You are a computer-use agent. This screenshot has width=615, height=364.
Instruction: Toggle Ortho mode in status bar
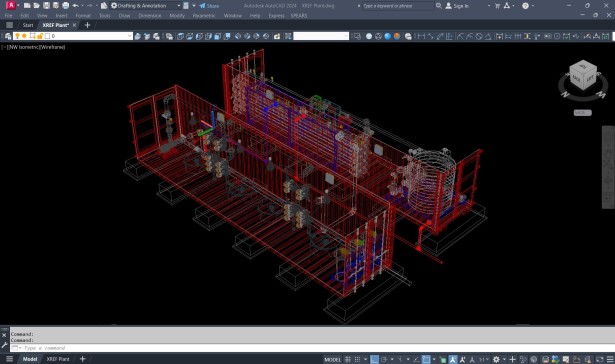[x=375, y=359]
